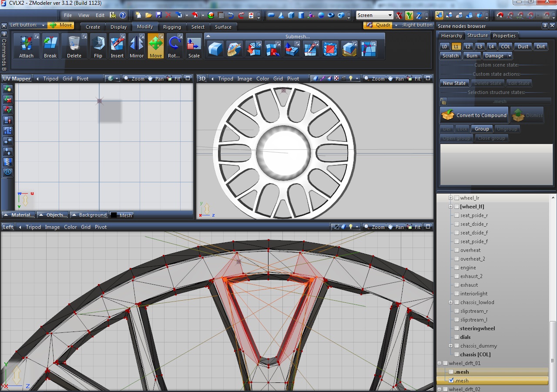This screenshot has width=557, height=392.
Task: Switch to the Rigging ribbon tab
Action: point(172,27)
